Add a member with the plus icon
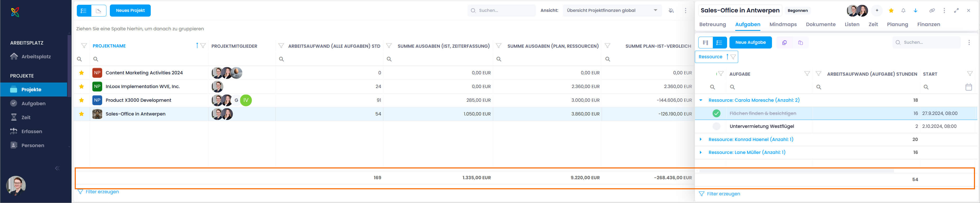980x203 pixels. pyautogui.click(x=877, y=11)
